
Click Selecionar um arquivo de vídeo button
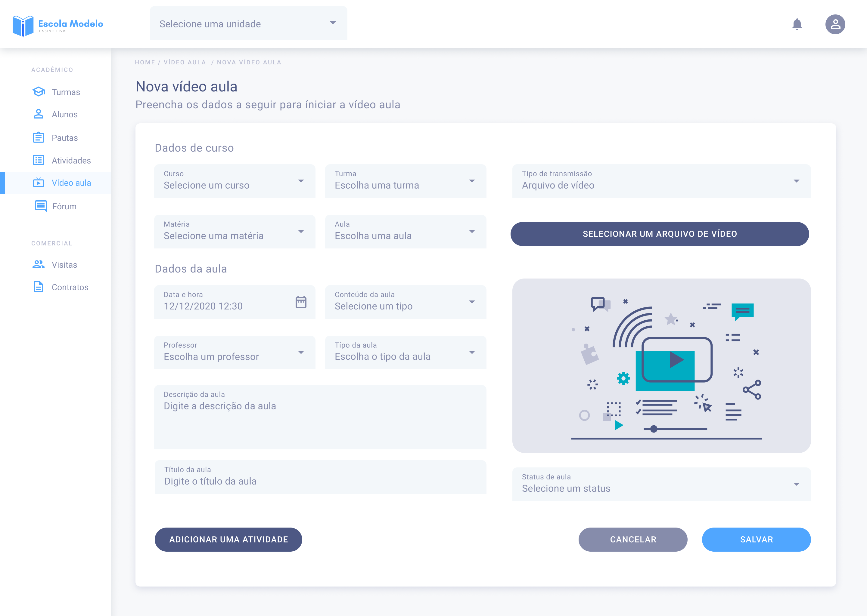659,234
